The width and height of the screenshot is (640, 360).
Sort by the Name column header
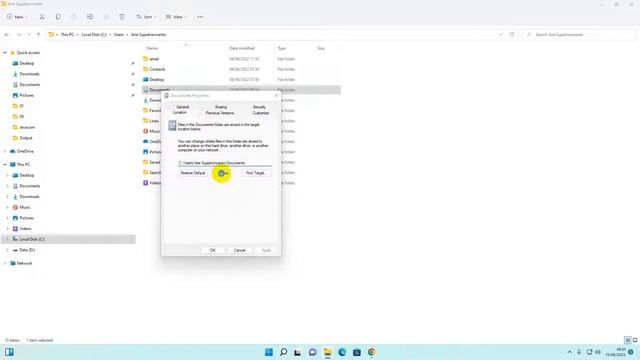pyautogui.click(x=152, y=48)
